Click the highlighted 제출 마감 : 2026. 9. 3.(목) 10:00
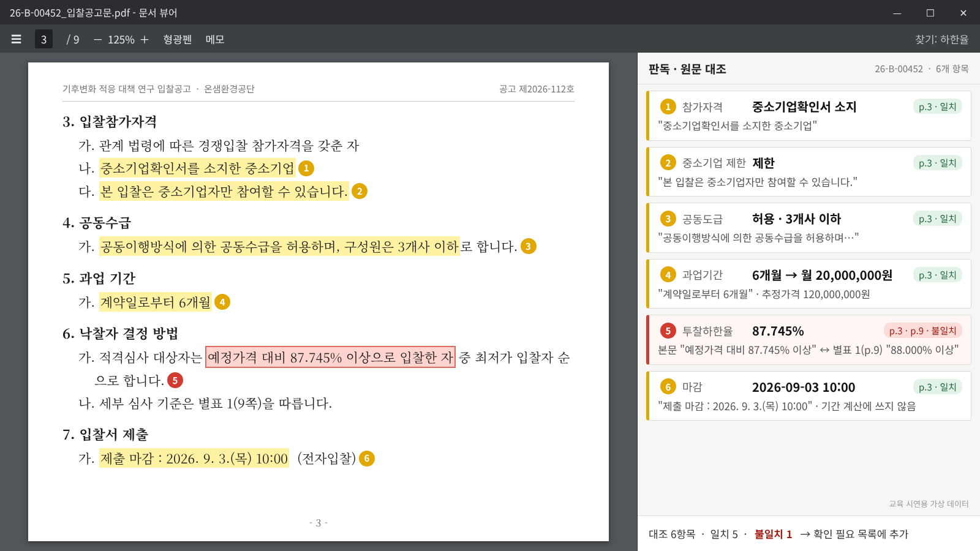Screen dimensions: 980x551 pyautogui.click(x=194, y=459)
